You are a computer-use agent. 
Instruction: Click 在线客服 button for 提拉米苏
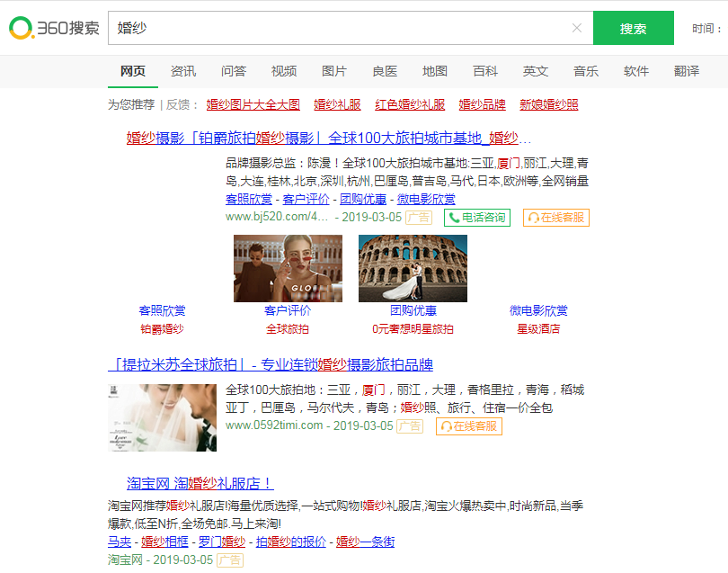[x=469, y=426]
